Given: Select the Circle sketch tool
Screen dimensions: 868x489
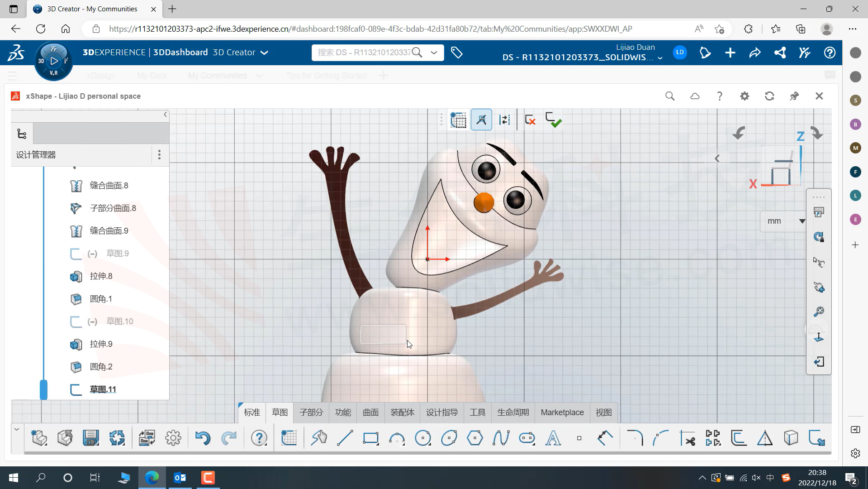Looking at the screenshot, I should (x=423, y=438).
